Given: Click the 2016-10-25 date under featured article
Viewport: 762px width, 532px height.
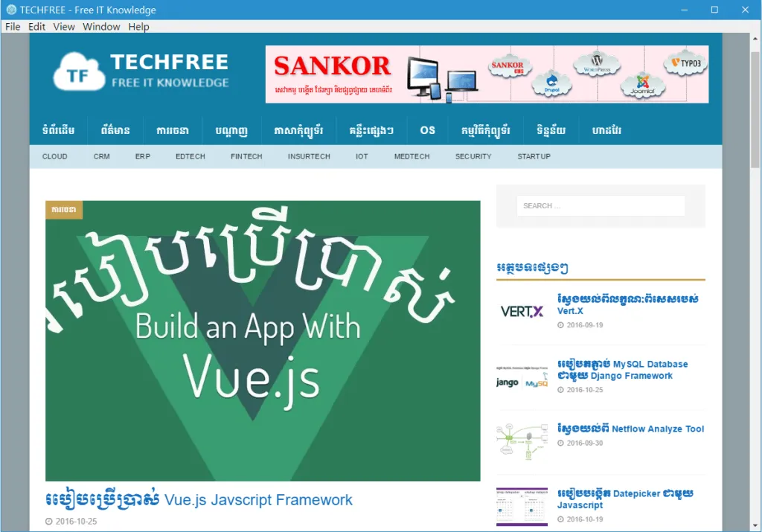Looking at the screenshot, I should coord(77,522).
